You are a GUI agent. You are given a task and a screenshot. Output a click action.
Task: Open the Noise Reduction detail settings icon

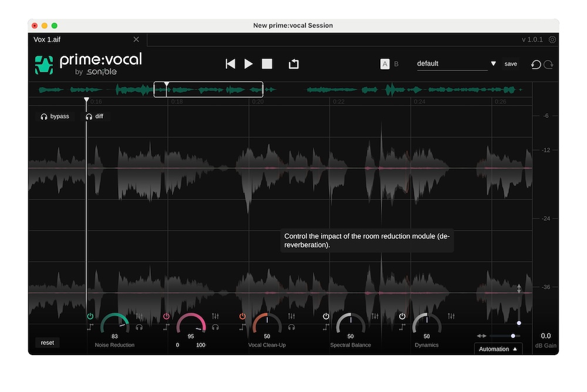pos(139,315)
